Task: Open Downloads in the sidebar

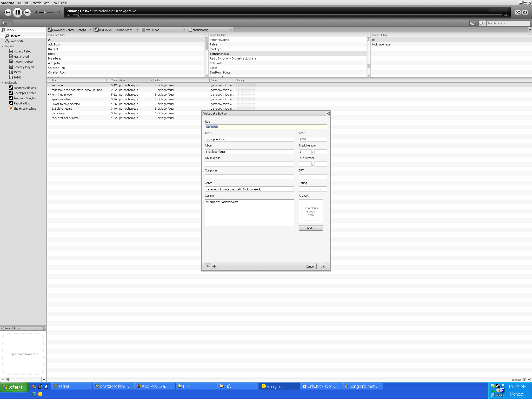Action: pyautogui.click(x=23, y=41)
